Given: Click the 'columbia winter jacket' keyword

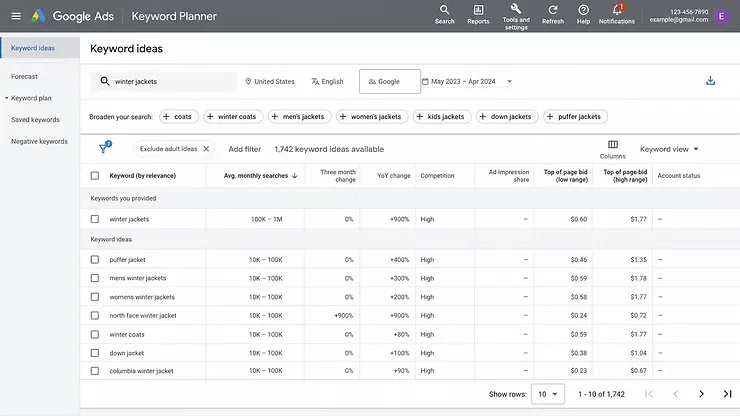Looking at the screenshot, I should (x=142, y=371).
